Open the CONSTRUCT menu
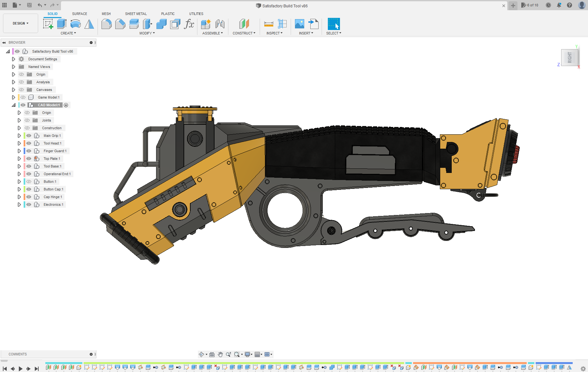Screen dimensions: 588x372 244,33
